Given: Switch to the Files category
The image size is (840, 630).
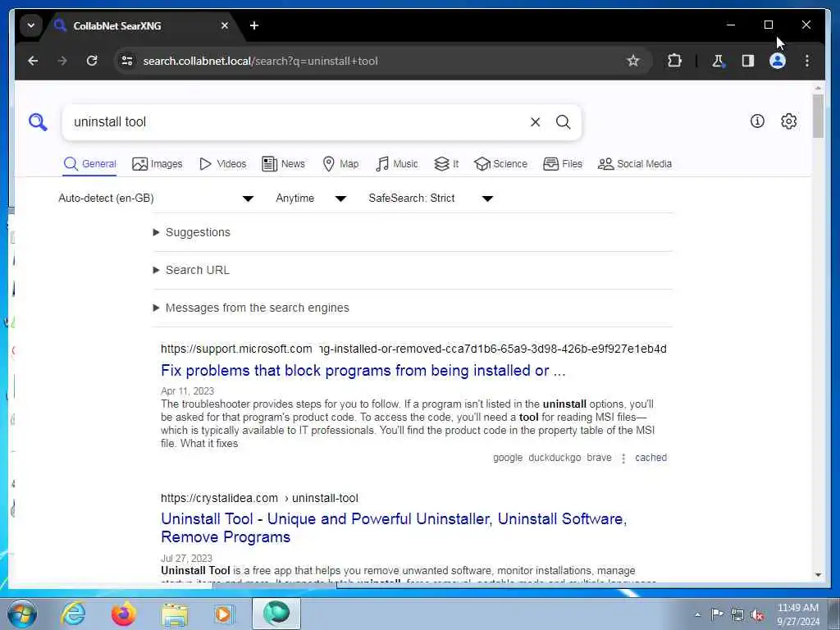Looking at the screenshot, I should click(x=563, y=164).
